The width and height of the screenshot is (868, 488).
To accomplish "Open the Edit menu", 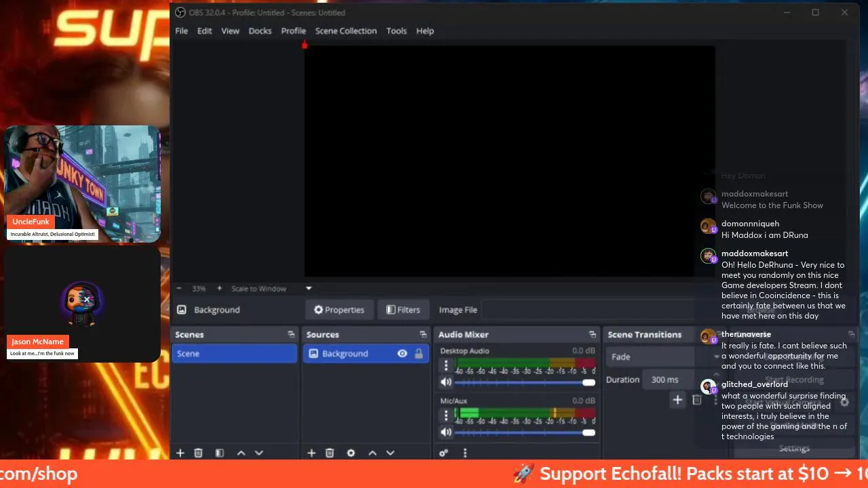I will [205, 30].
